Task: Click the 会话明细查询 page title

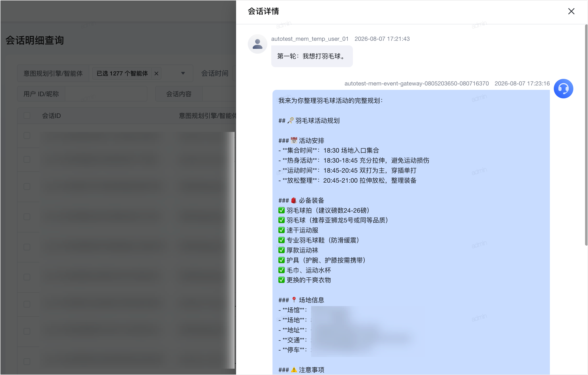Action: 34,40
